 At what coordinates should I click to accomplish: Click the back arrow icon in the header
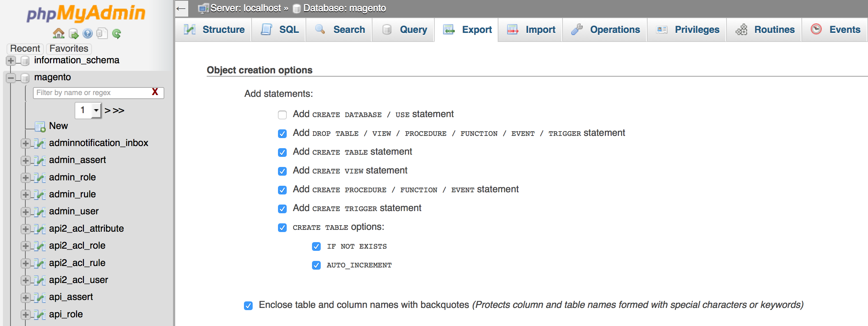181,8
